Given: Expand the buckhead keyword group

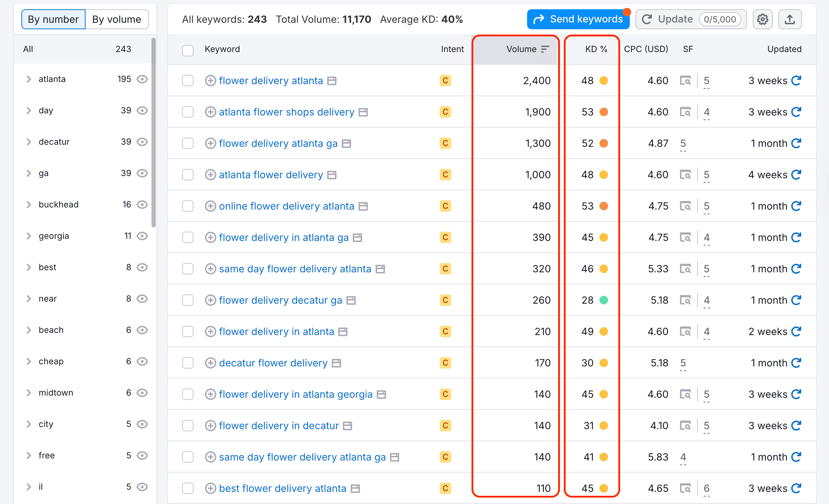Looking at the screenshot, I should click(29, 205).
